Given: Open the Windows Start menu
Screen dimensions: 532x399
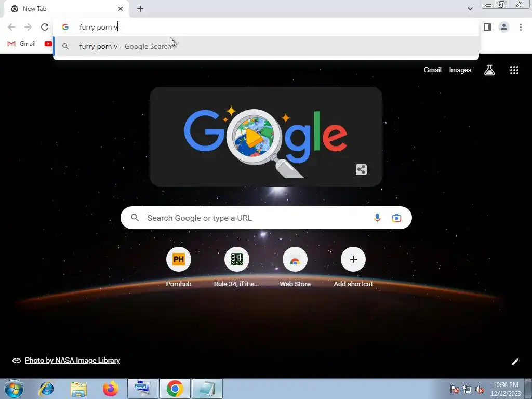Looking at the screenshot, I should 14,389.
